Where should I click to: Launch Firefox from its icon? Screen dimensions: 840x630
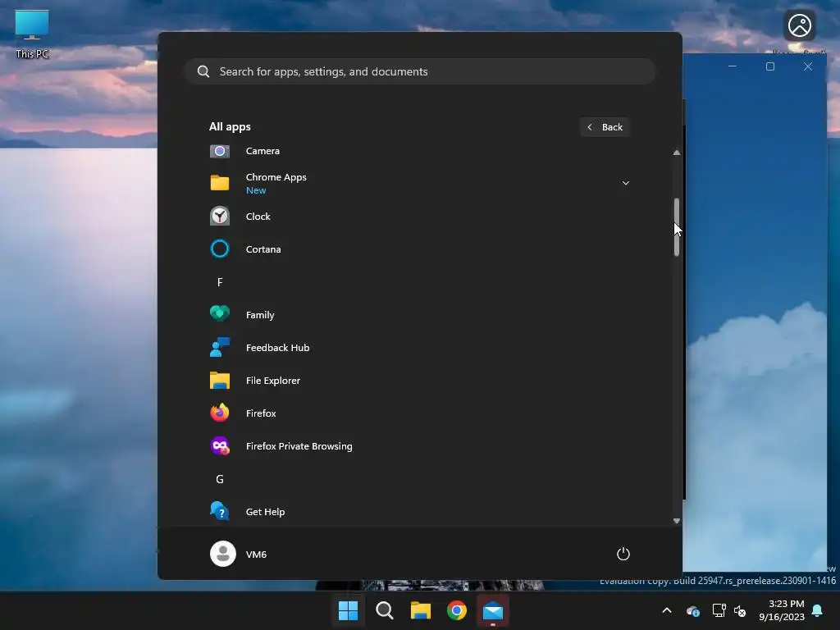click(x=220, y=413)
